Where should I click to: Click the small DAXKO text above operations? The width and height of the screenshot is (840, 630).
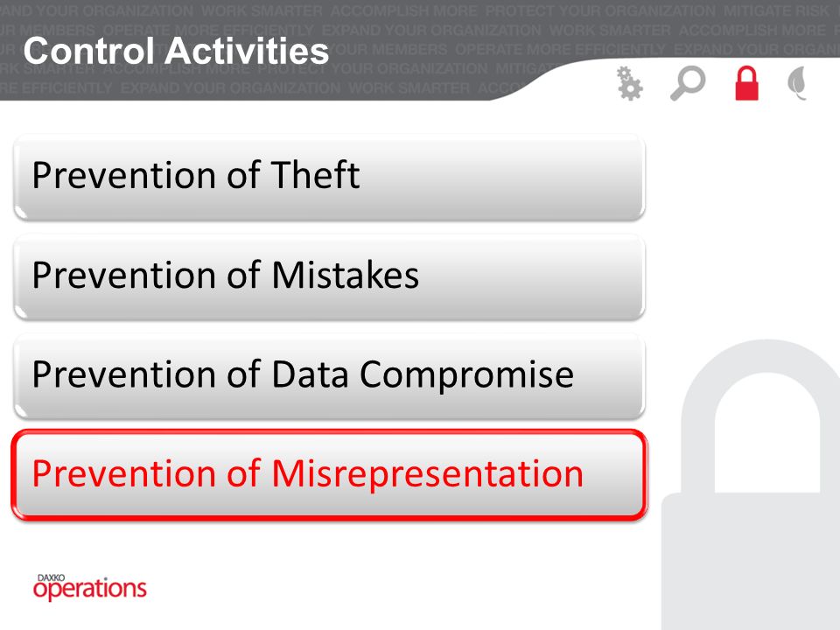[51, 577]
